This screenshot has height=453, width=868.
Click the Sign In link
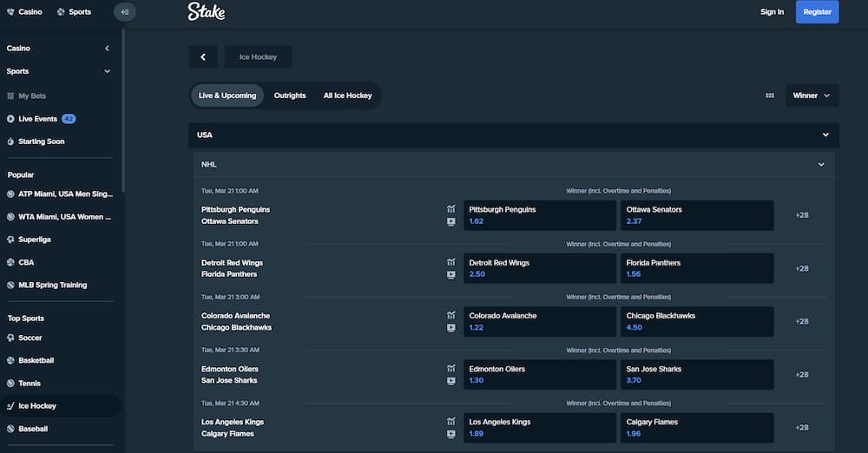coord(772,11)
